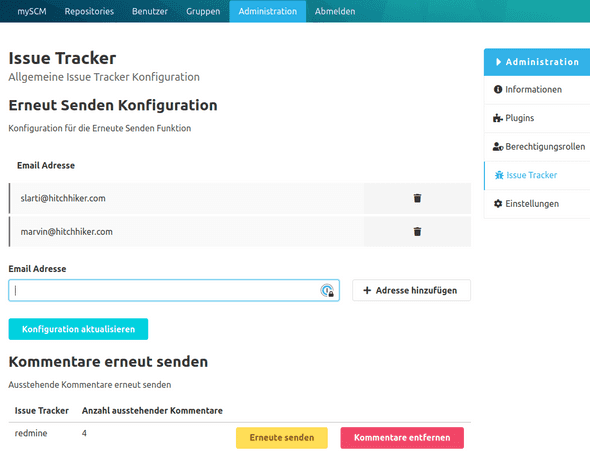Click the Adresse hinzufügen button
Image resolution: width=590 pixels, height=461 pixels.
(x=411, y=290)
